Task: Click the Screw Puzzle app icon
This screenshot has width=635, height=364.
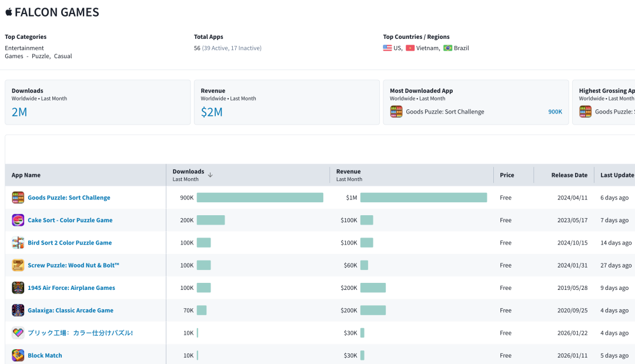Action: point(18,265)
